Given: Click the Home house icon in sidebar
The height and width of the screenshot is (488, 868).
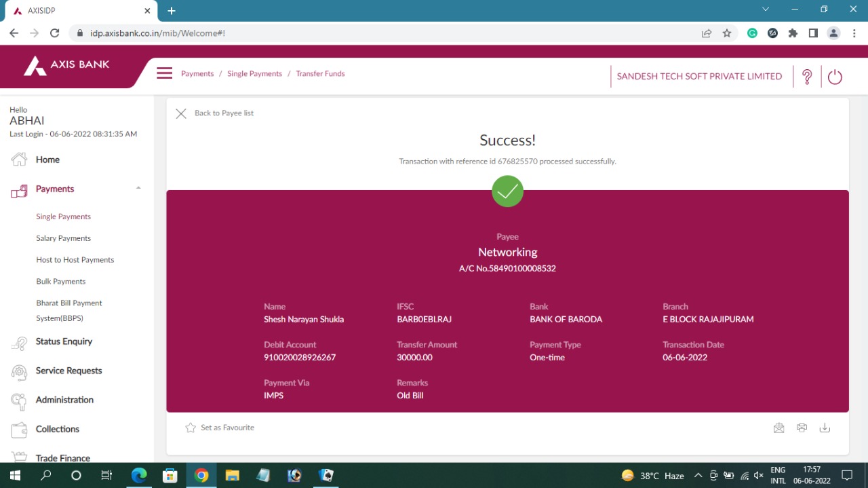Looking at the screenshot, I should click(x=19, y=159).
